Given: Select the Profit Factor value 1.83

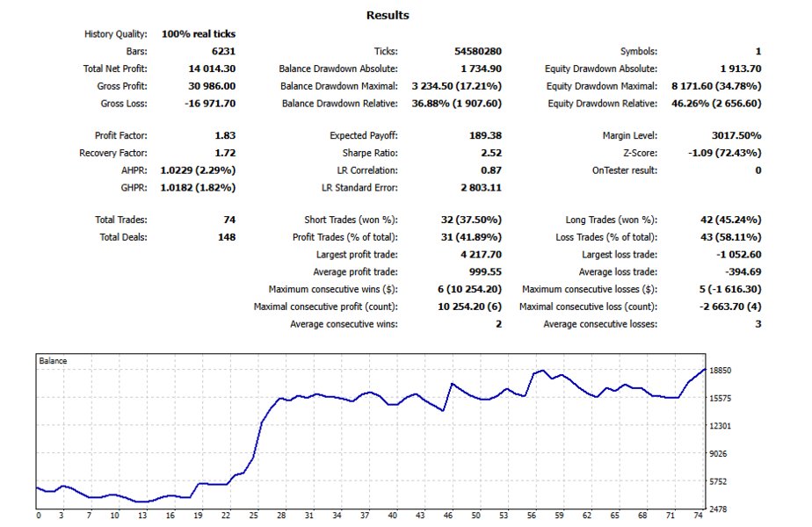Looking at the screenshot, I should pyautogui.click(x=225, y=135).
